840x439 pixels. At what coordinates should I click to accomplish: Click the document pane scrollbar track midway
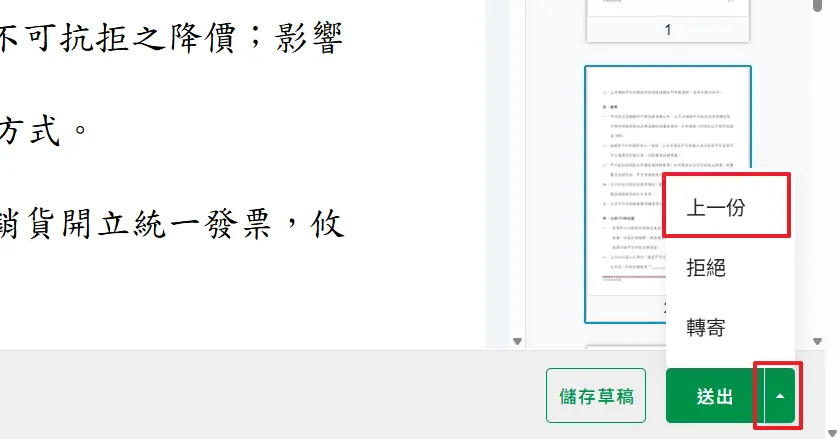(517, 170)
